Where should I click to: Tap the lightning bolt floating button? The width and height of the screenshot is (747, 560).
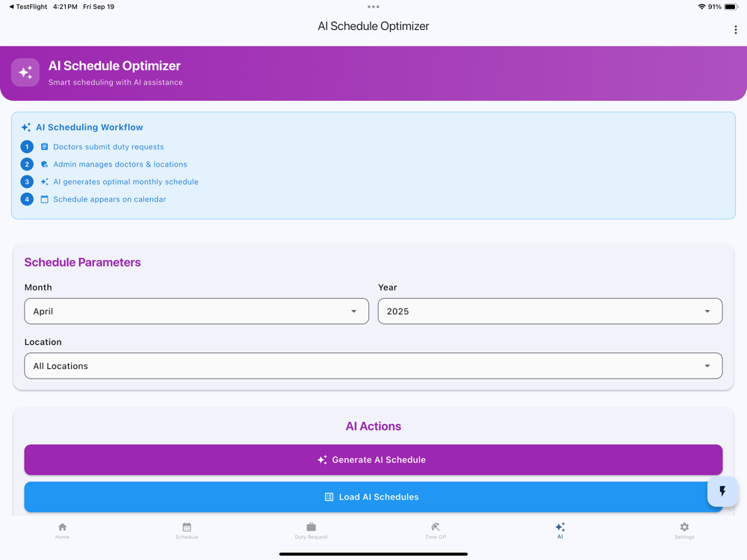tap(722, 491)
